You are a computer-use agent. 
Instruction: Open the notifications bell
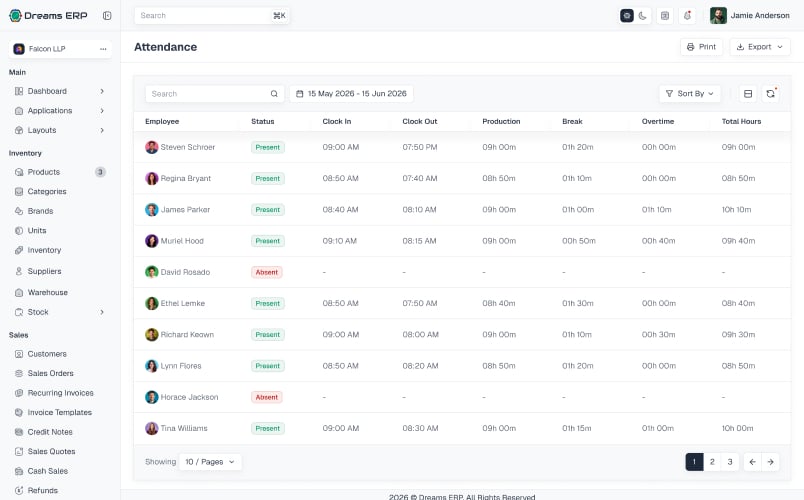click(688, 15)
